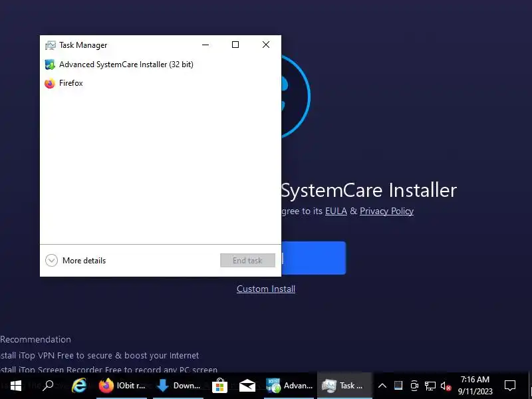Open the clock showing 7:16 AM

(475, 386)
